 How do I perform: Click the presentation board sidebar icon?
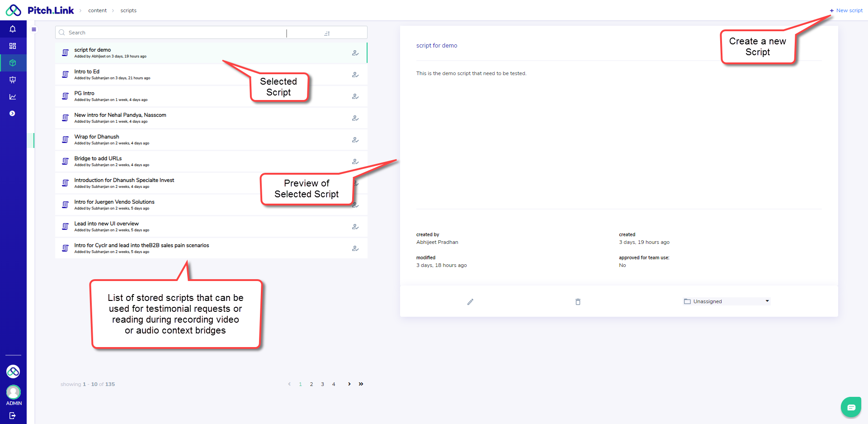(x=13, y=80)
